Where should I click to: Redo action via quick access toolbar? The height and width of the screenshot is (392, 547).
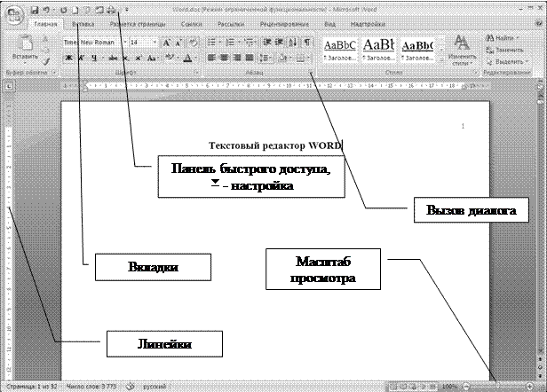click(64, 10)
